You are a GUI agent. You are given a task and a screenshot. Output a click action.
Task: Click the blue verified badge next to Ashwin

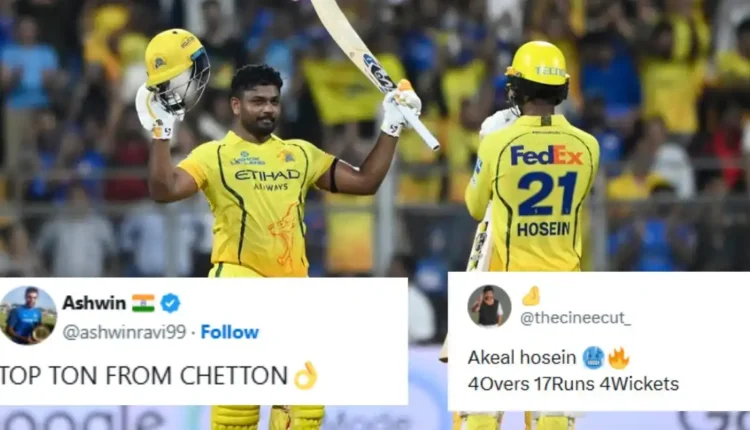pos(170,303)
